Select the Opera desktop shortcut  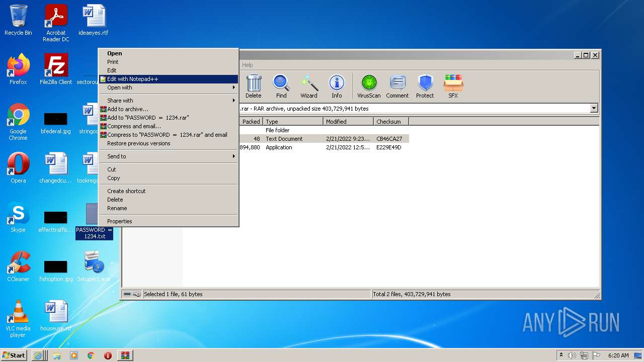click(18, 168)
